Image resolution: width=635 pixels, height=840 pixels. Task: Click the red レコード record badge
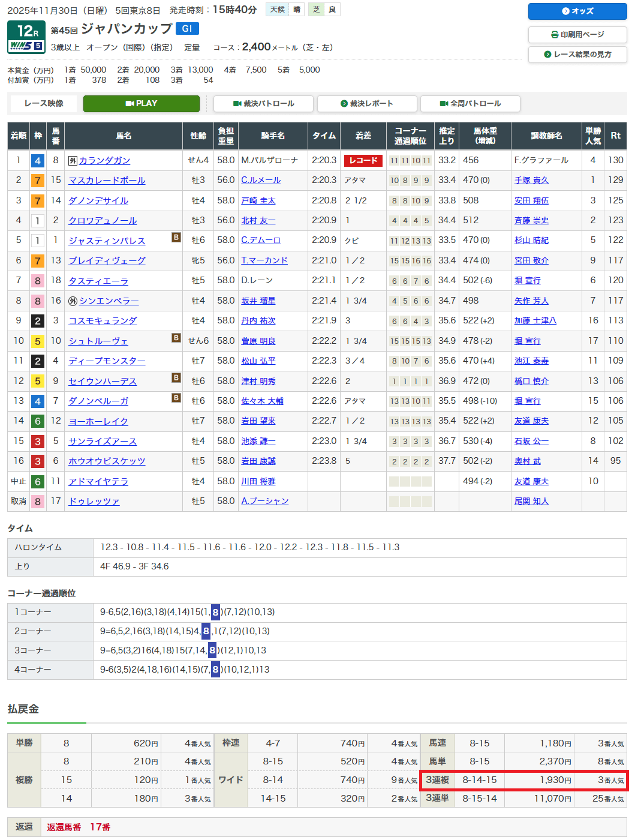[x=363, y=161]
